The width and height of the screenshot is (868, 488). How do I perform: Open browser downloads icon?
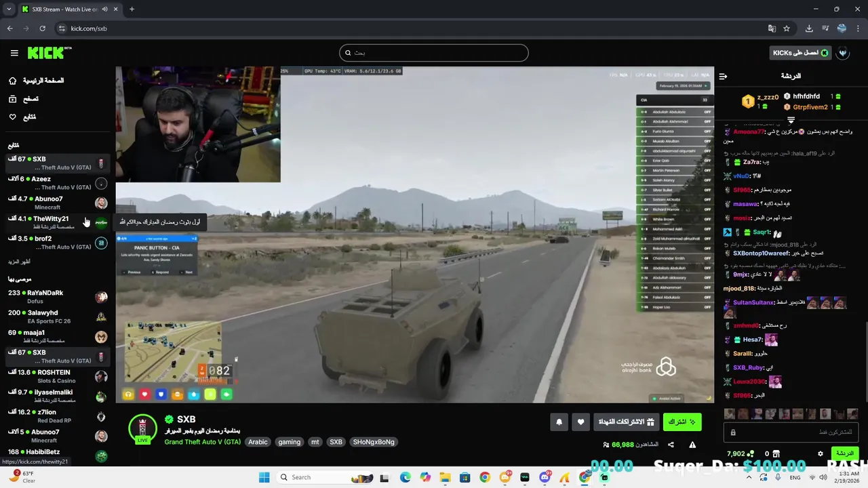point(809,28)
